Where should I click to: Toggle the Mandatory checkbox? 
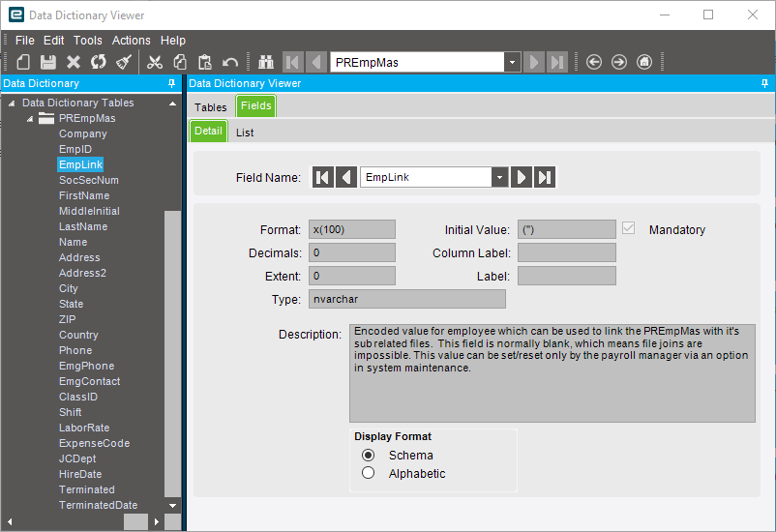click(629, 229)
